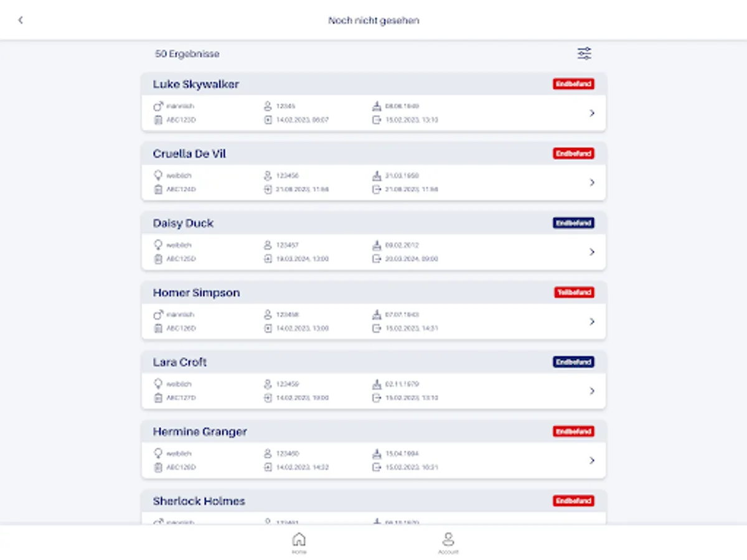Click the birthday icon next to 07.07.1943

click(378, 314)
